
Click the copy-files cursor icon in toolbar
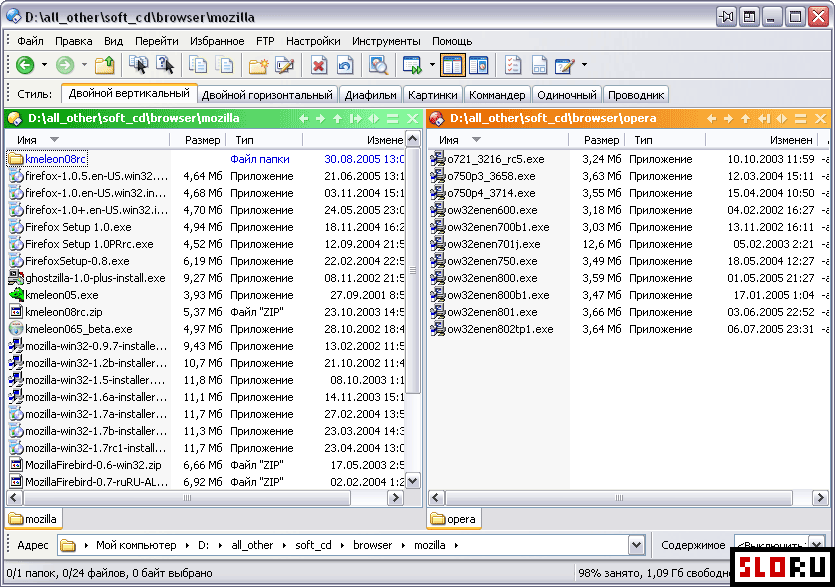[x=138, y=65]
